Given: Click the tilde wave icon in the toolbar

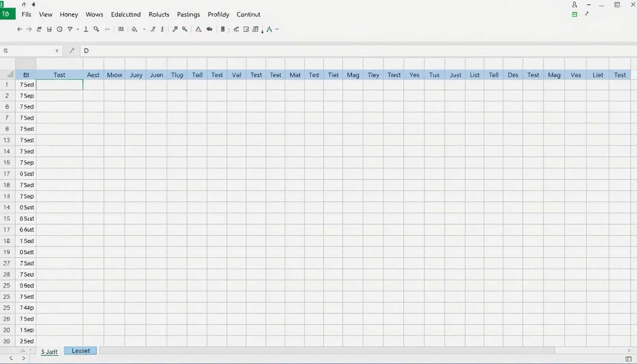Looking at the screenshot, I should pos(108,29).
